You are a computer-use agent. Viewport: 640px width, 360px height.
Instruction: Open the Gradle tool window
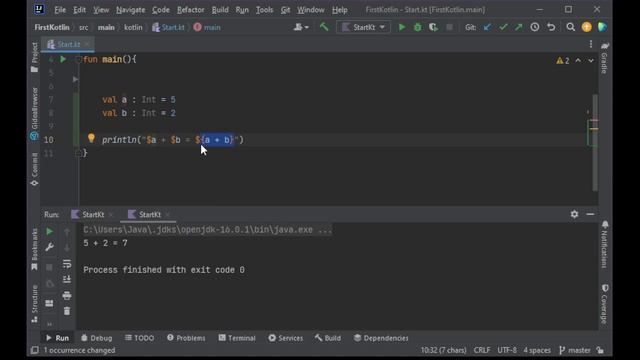click(604, 58)
